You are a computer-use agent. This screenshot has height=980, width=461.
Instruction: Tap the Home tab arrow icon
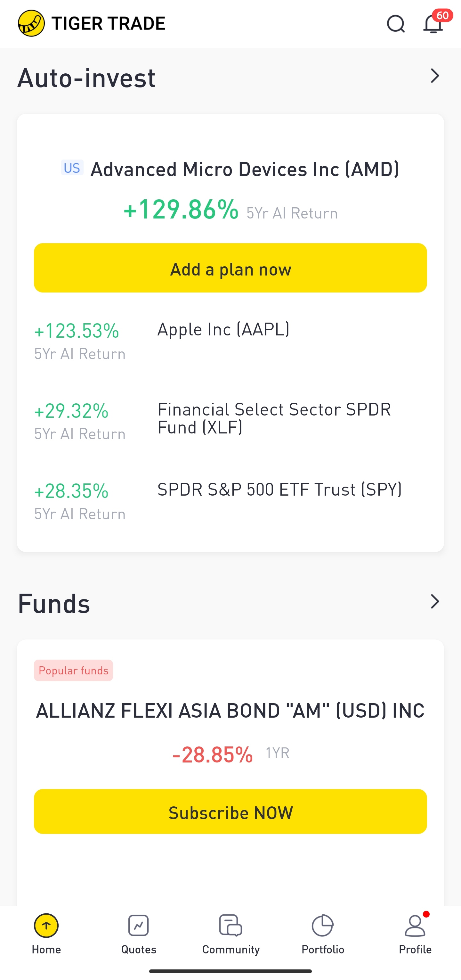(x=46, y=925)
